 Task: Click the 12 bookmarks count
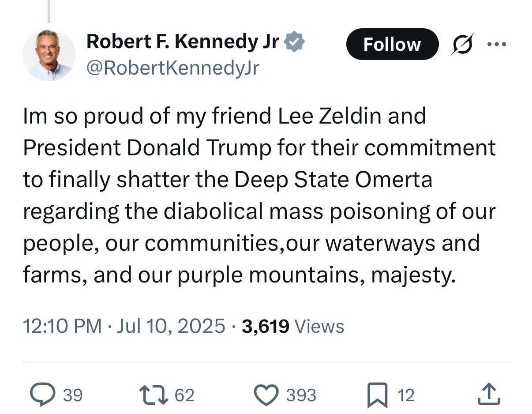tap(406, 395)
